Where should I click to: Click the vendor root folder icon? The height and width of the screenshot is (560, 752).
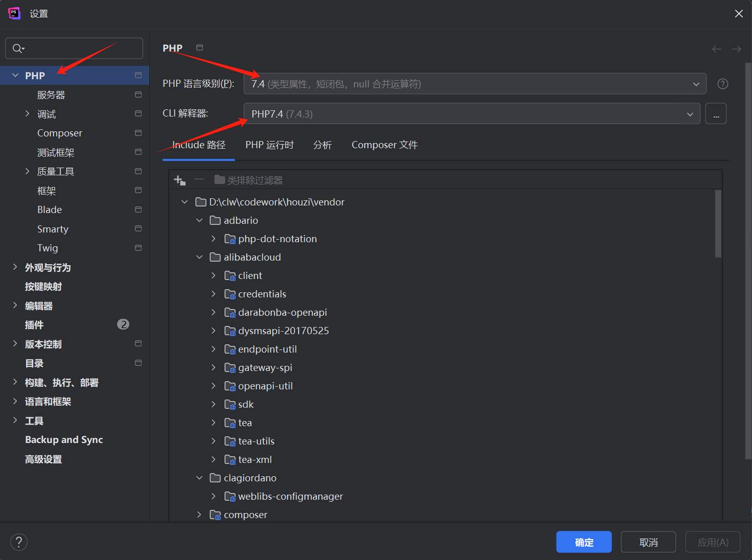201,202
